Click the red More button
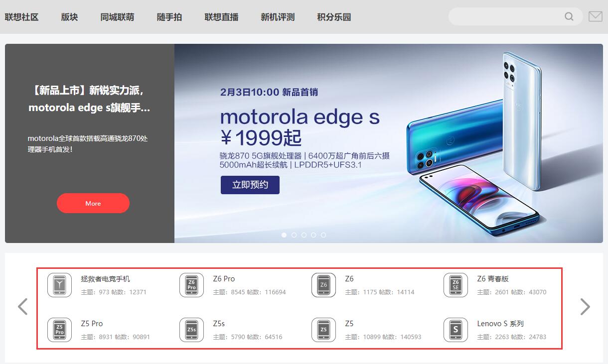 [93, 203]
